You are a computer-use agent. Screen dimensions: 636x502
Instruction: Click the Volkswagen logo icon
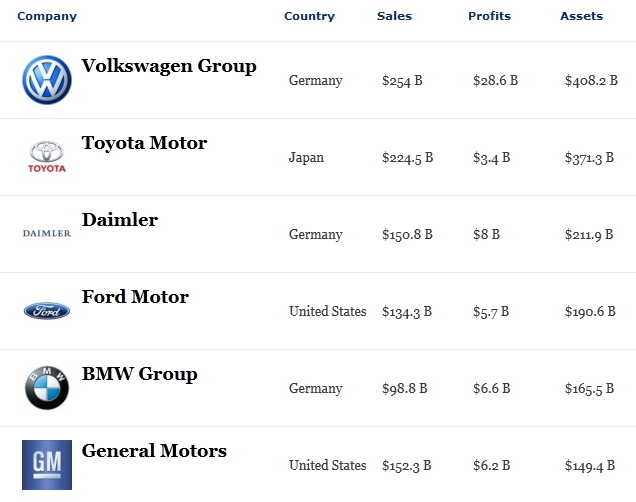pyautogui.click(x=47, y=80)
